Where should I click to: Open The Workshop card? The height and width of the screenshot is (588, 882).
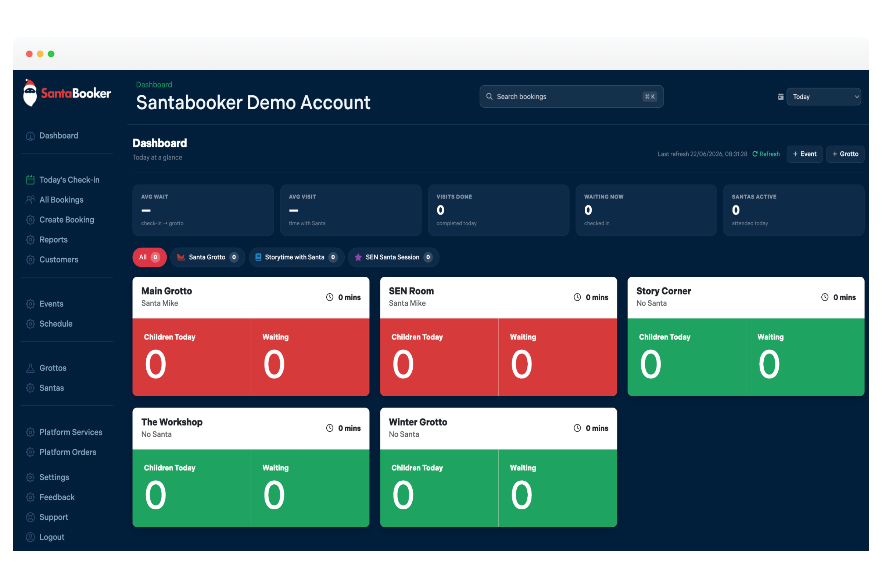tap(251, 467)
